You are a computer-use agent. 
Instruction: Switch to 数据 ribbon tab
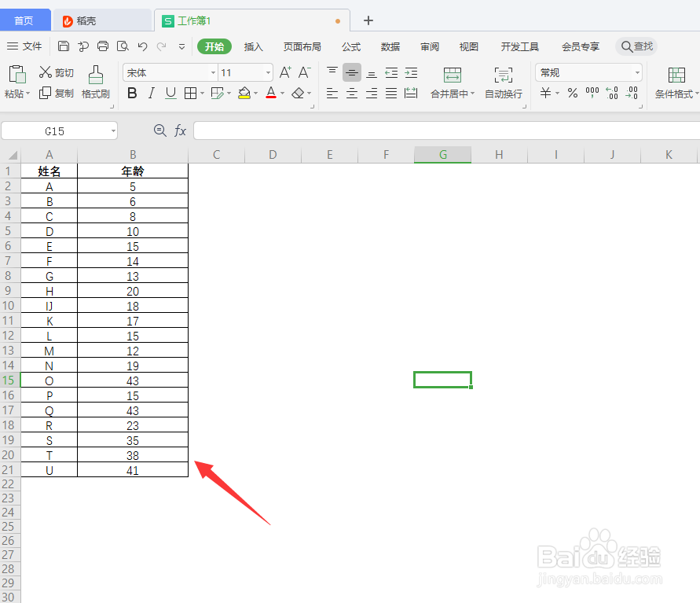[x=390, y=46]
